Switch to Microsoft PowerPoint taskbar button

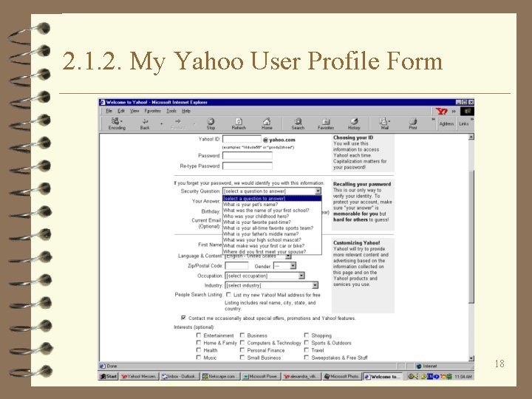pyautogui.click(x=261, y=376)
